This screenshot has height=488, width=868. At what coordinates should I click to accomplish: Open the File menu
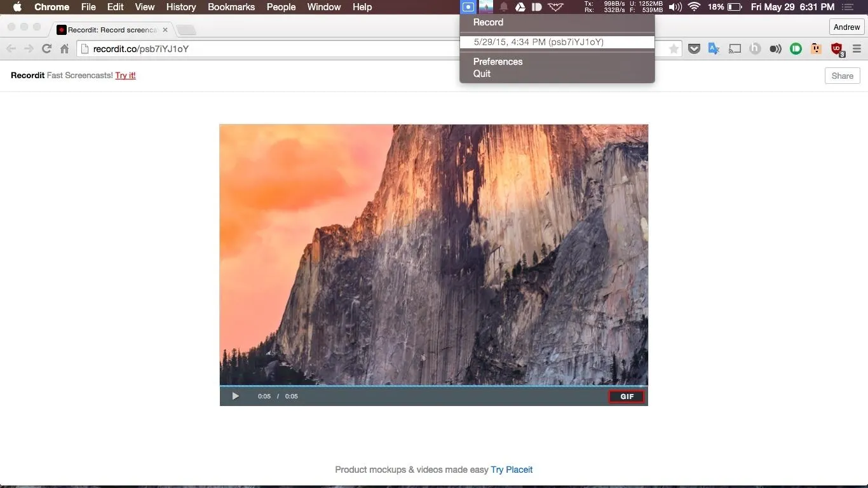(x=88, y=7)
